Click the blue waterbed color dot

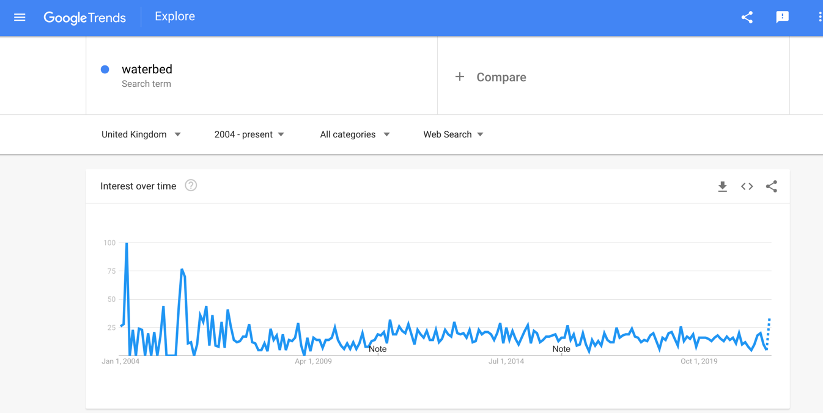105,69
